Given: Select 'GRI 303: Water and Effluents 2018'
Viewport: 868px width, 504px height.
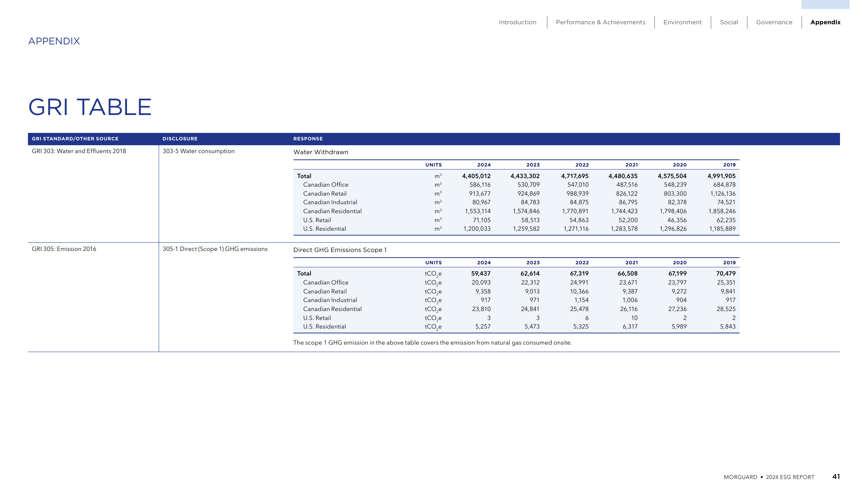Looking at the screenshot, I should pos(79,151).
